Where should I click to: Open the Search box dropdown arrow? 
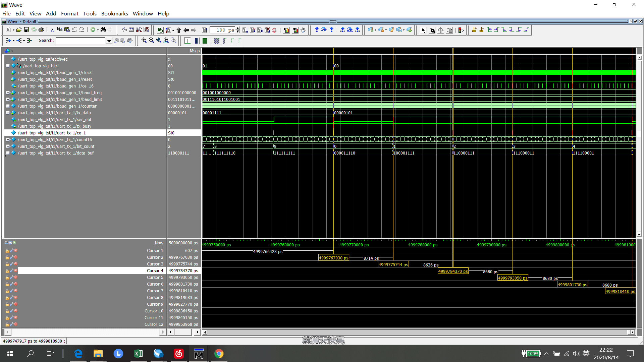point(109,41)
